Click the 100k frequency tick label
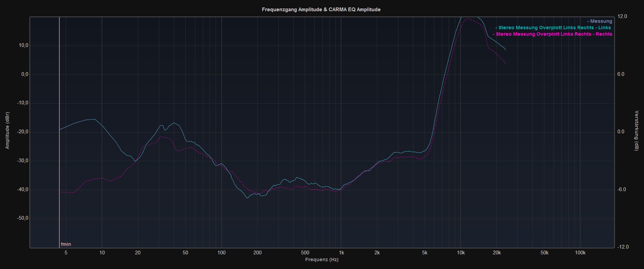644x269 pixels. tap(580, 253)
